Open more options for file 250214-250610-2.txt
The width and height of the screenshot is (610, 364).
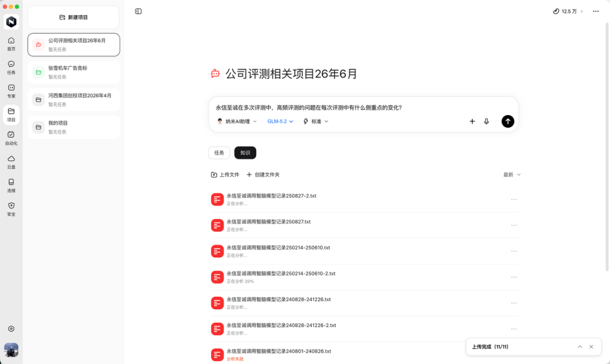click(514, 277)
